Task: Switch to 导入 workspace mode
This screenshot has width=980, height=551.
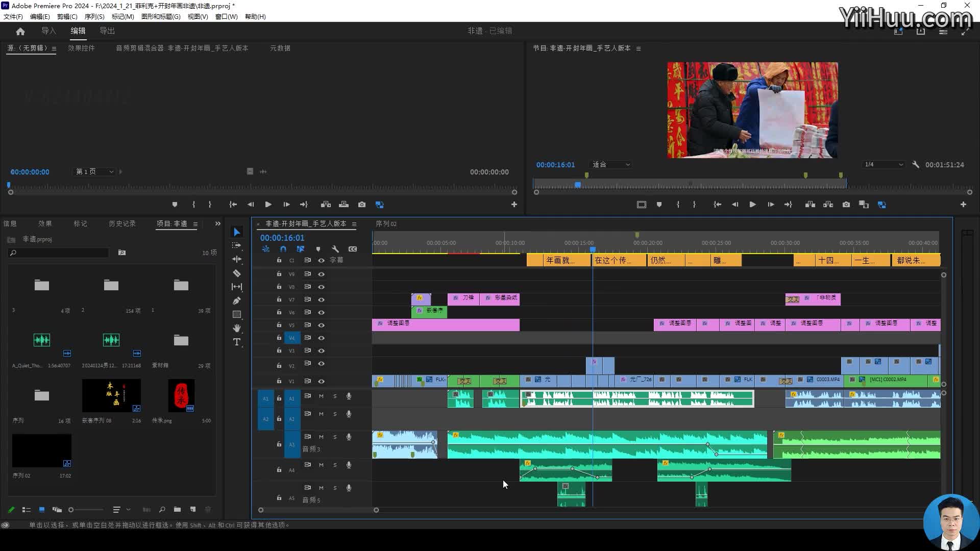Action: 48,31
